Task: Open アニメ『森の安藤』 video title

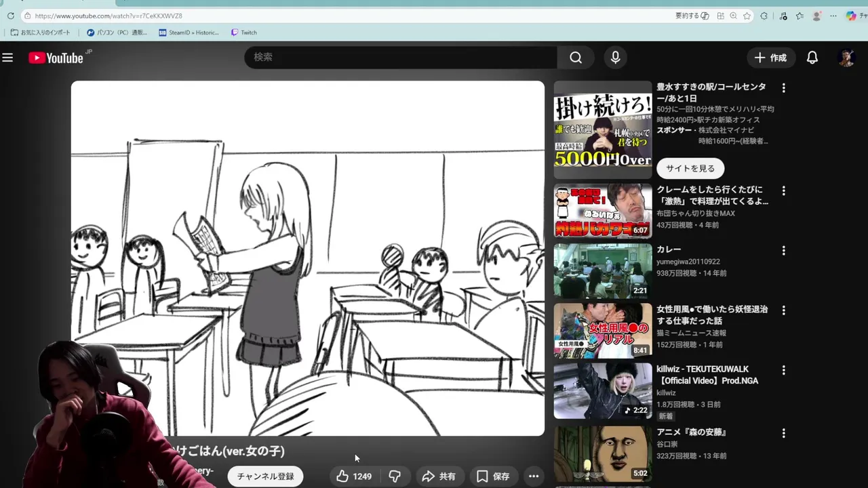Action: [x=692, y=432]
